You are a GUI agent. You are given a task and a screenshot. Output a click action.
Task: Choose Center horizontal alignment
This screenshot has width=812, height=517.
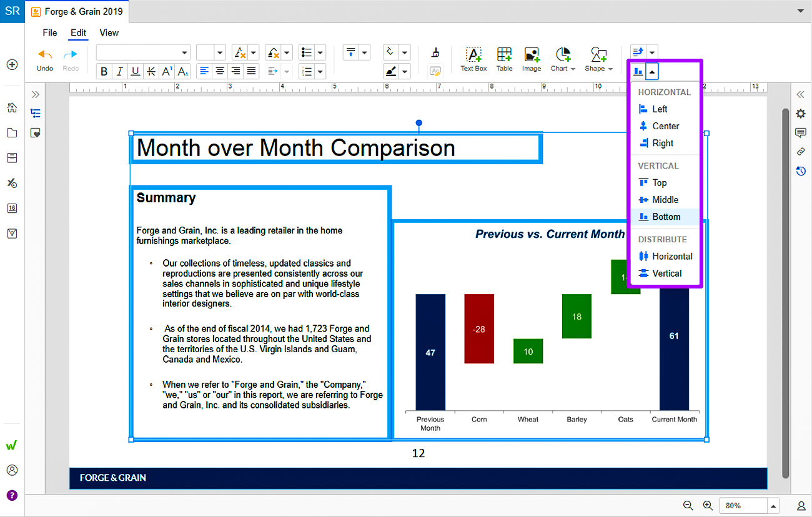tap(665, 126)
